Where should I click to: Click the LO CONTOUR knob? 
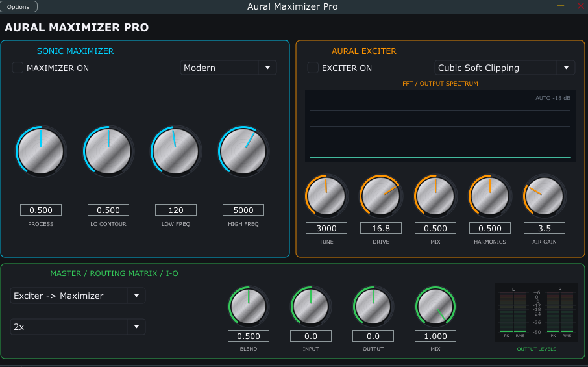point(108,151)
